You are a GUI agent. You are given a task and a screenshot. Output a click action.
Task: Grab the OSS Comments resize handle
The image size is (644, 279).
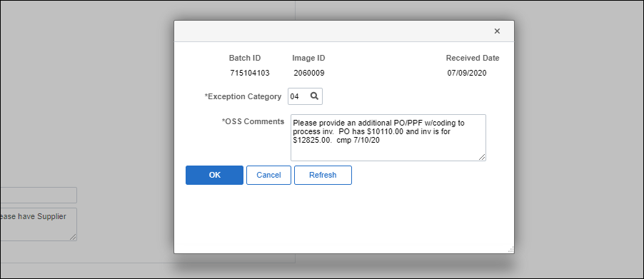482,157
